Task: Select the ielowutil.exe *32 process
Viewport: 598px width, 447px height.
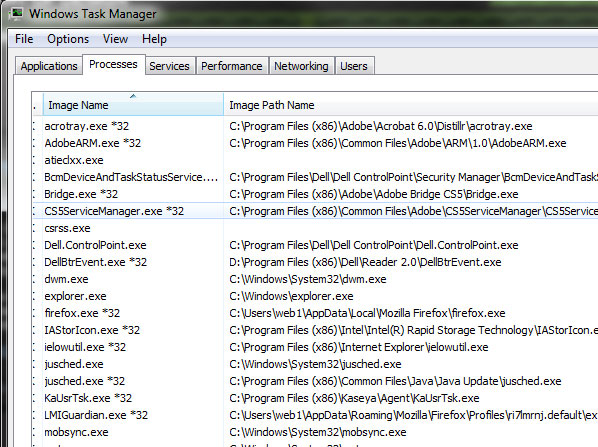Action: [x=85, y=347]
